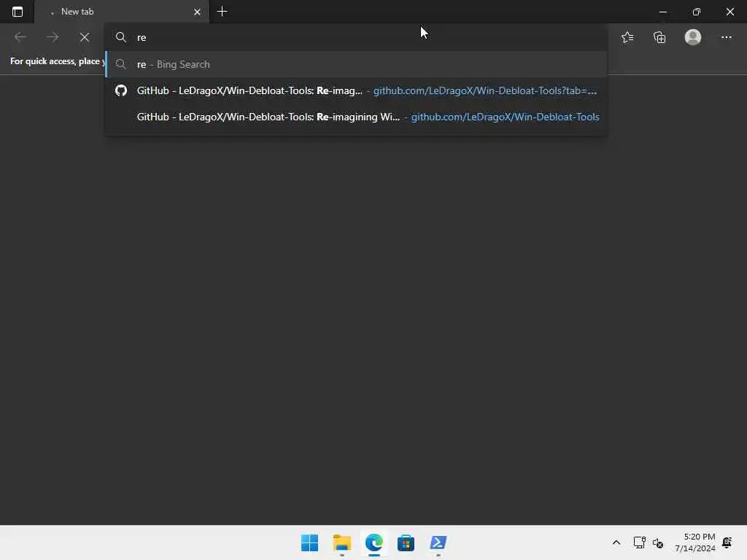Click the address bar containing 're'
747x560 pixels.
pos(355,37)
